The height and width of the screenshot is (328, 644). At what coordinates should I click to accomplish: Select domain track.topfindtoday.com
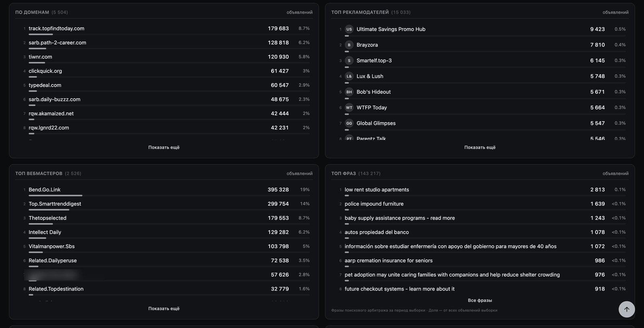pyautogui.click(x=56, y=29)
